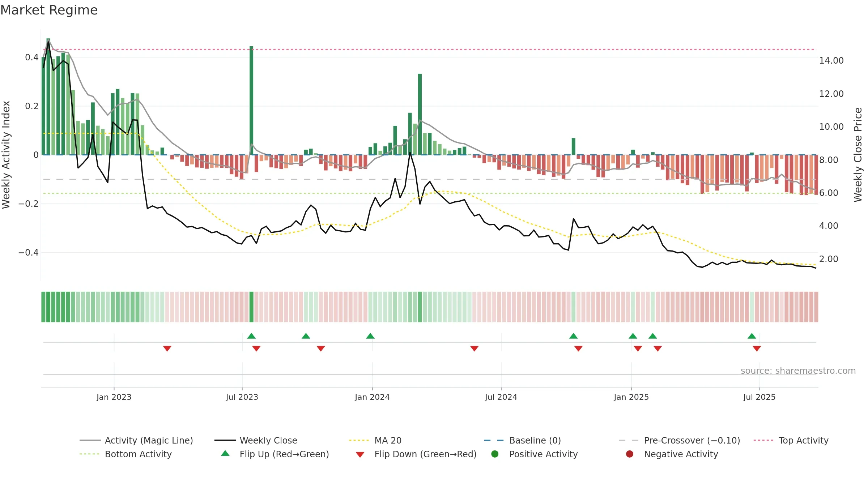The width and height of the screenshot is (868, 488).
Task: Select the Flip Up marker just after Jul 2023
Action: pyautogui.click(x=251, y=336)
